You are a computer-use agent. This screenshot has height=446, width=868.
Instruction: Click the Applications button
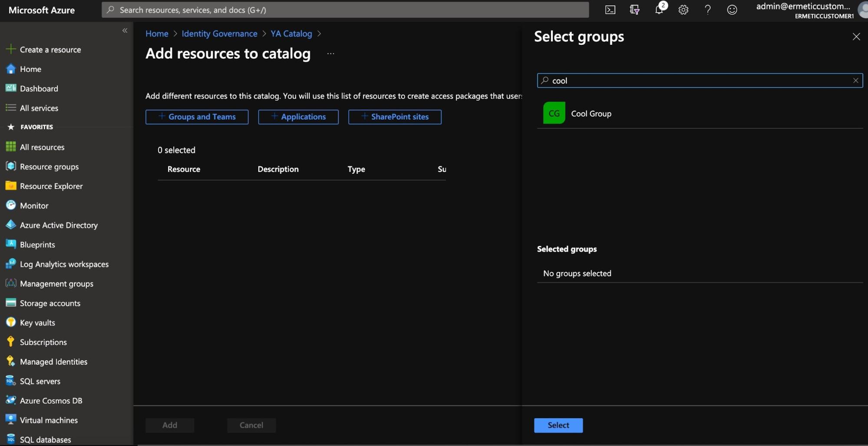[298, 117]
